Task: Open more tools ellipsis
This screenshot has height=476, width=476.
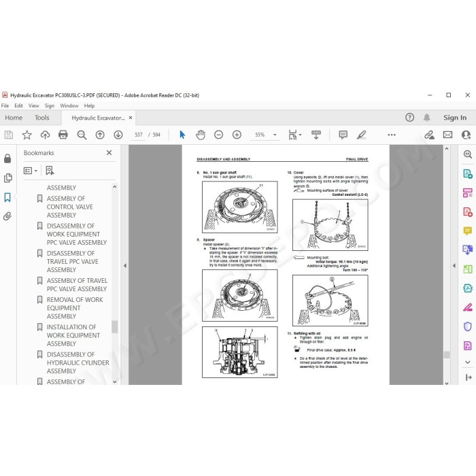Action: [x=392, y=135]
